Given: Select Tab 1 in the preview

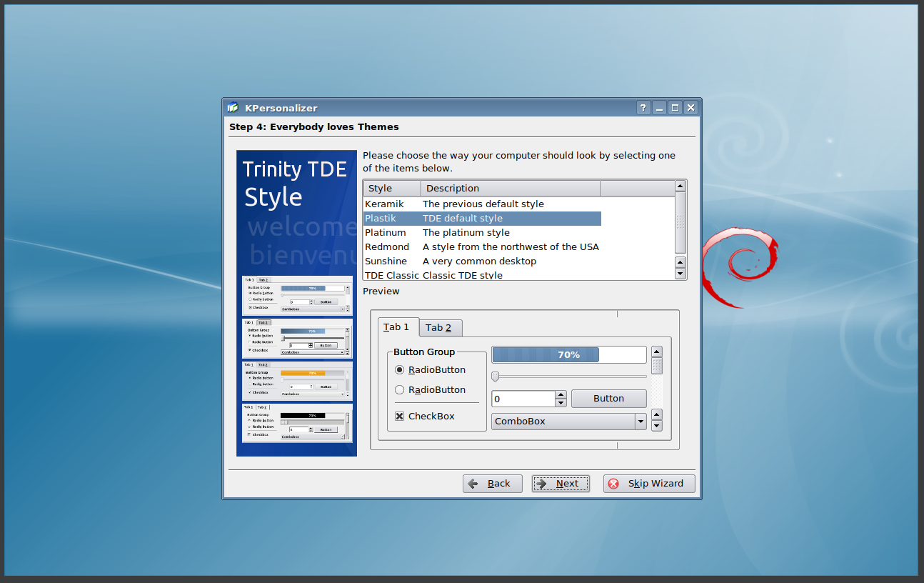Looking at the screenshot, I should click(397, 327).
